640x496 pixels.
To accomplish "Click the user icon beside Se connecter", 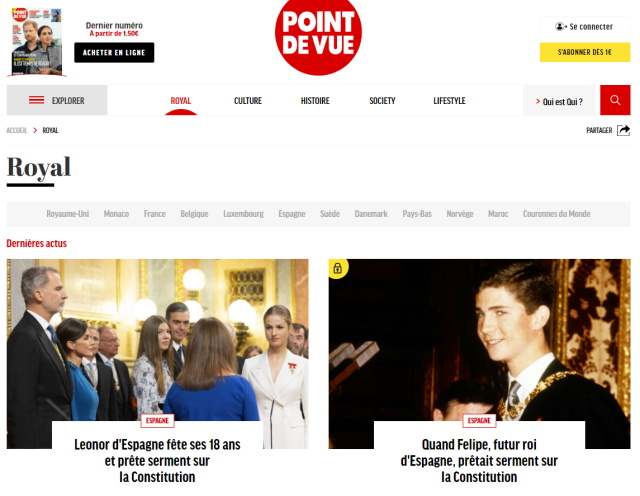I will tap(560, 27).
